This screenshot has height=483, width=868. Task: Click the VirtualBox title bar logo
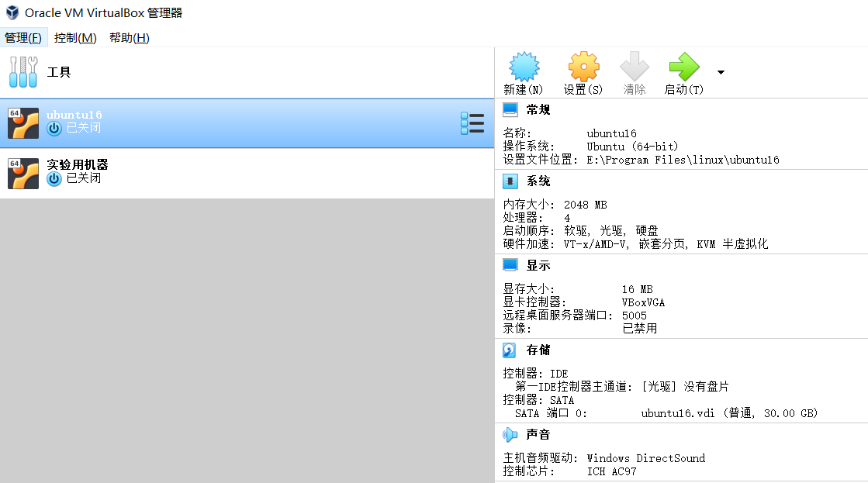12,12
